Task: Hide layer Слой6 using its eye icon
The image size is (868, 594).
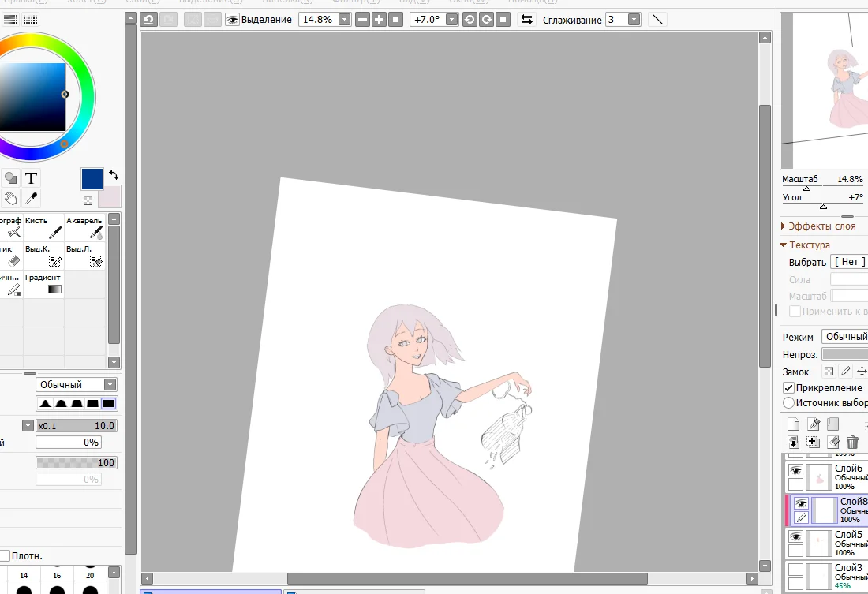Action: [795, 470]
